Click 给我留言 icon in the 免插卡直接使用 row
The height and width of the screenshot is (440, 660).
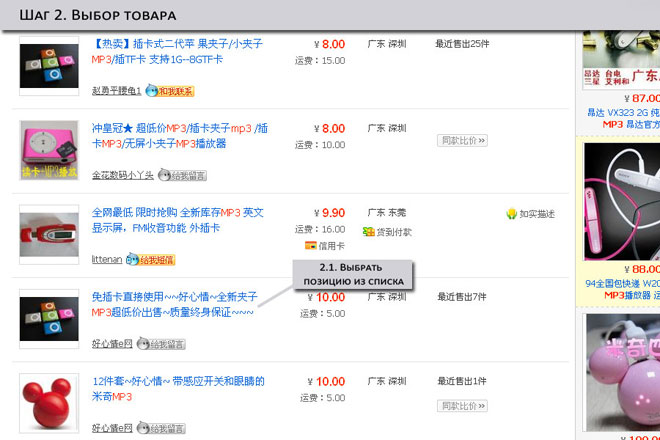coord(161,344)
